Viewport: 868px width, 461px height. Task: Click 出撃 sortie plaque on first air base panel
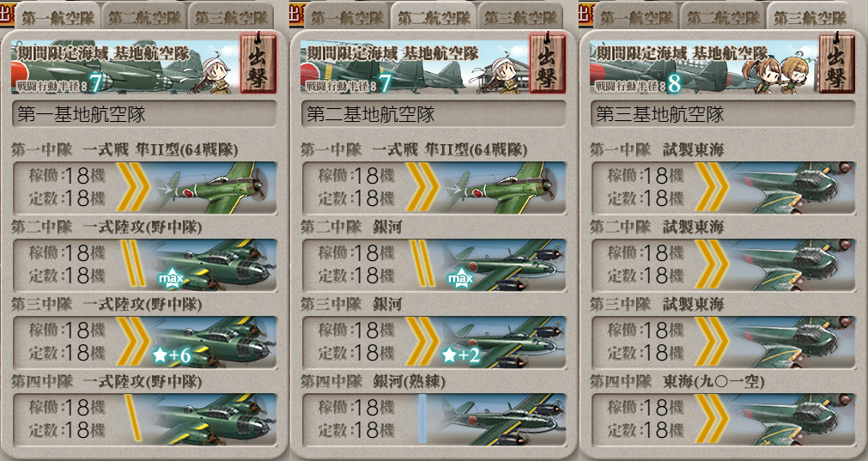click(x=258, y=63)
